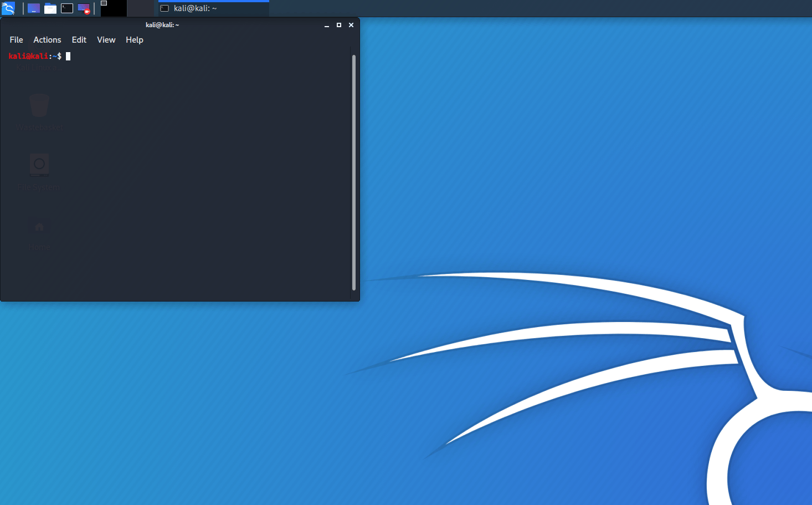Switch to the second workspace in pager
Viewport: 812px width, 505px height.
pos(140,8)
